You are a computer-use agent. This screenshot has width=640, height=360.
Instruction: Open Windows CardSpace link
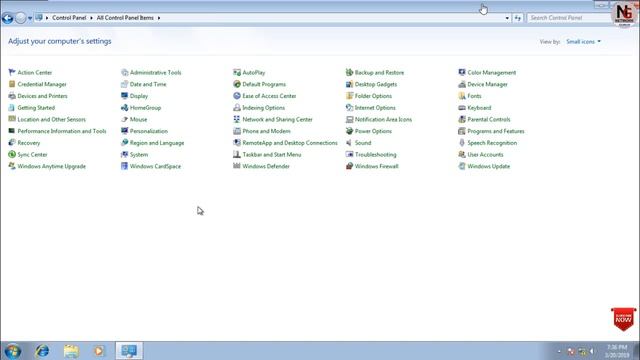(x=155, y=166)
